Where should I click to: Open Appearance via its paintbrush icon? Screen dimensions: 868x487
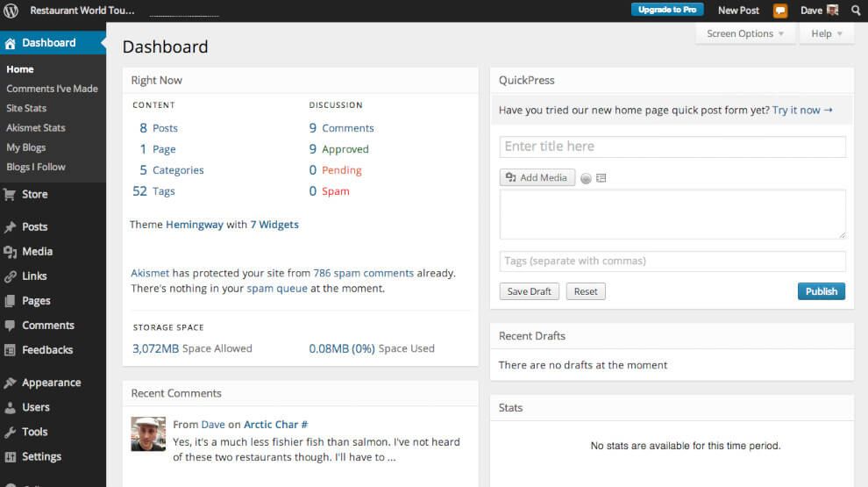click(x=10, y=383)
